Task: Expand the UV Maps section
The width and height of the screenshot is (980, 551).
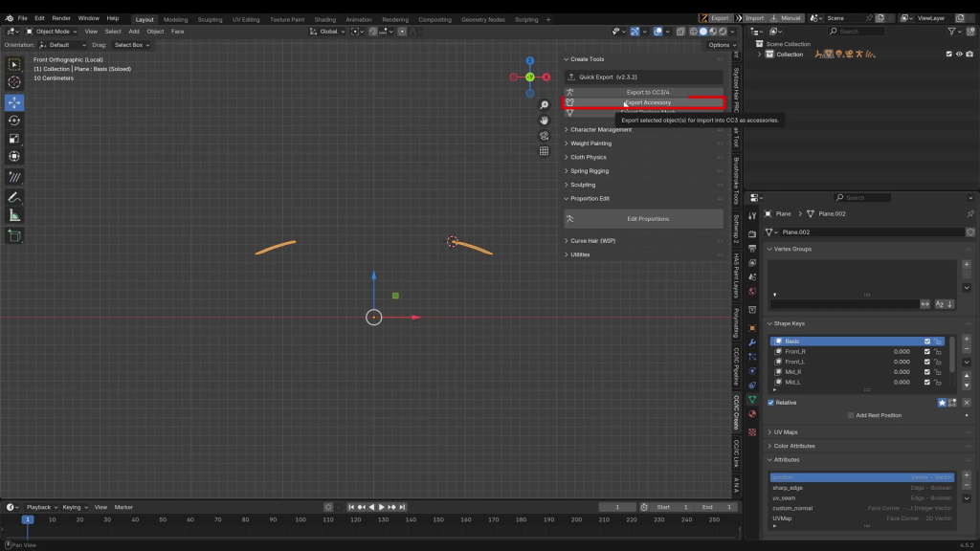Action: coord(786,432)
